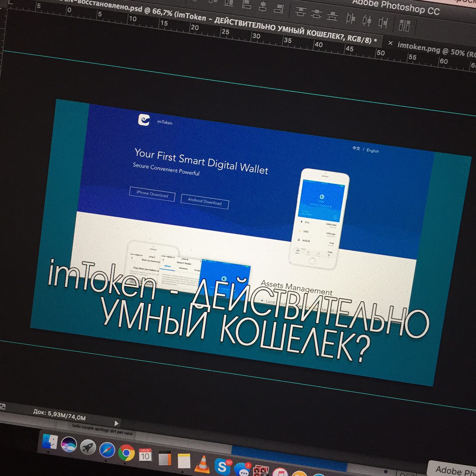Open Google Chrome from the Dock
Screen dimensions: 476x476
click(x=126, y=453)
